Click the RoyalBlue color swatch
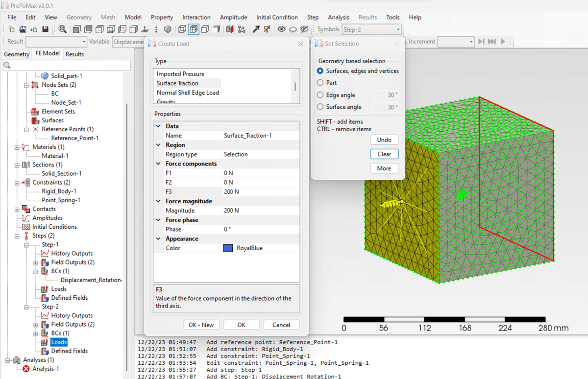This screenshot has height=379, width=588. (x=228, y=248)
